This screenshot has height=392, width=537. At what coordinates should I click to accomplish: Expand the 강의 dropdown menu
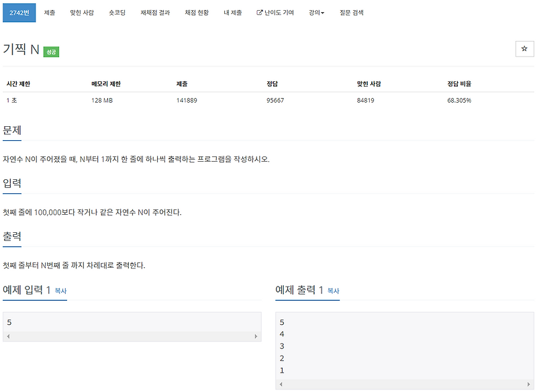pos(316,11)
